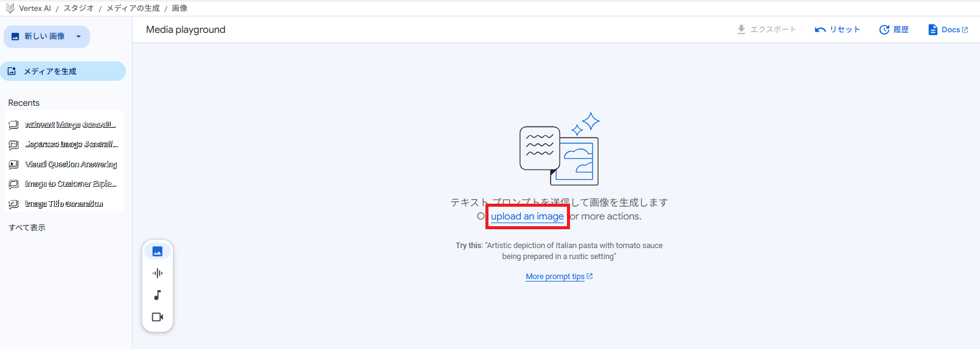Select the music note generation mode
This screenshot has width=980, height=349.
(x=158, y=295)
